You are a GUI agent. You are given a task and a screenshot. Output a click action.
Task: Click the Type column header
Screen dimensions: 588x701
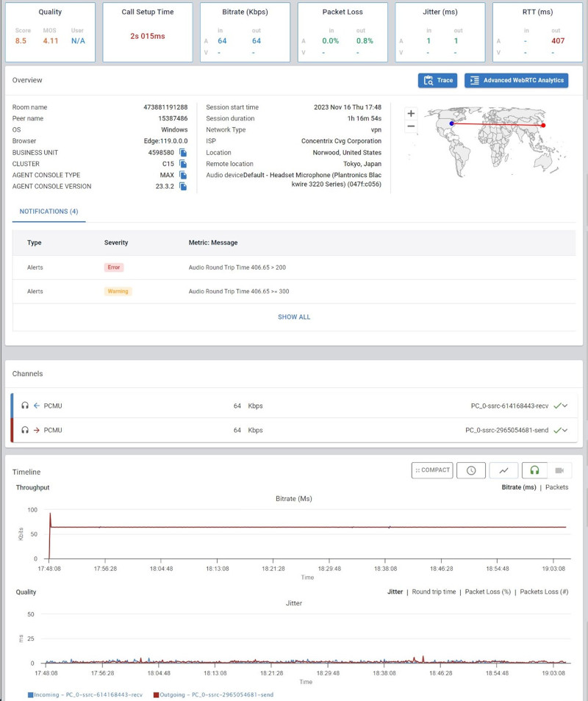tap(35, 242)
